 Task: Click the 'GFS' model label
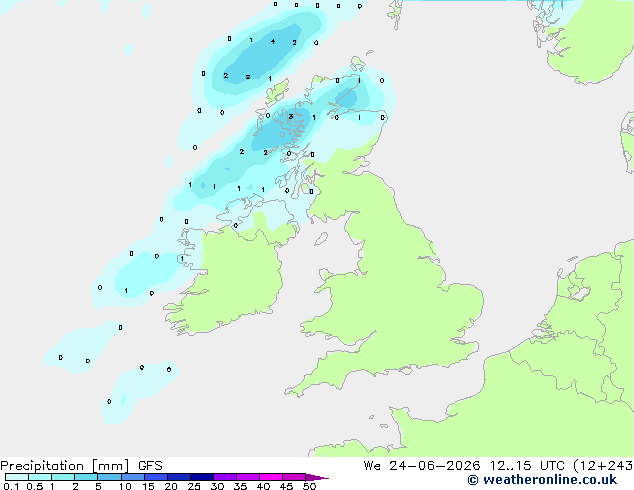click(150, 466)
